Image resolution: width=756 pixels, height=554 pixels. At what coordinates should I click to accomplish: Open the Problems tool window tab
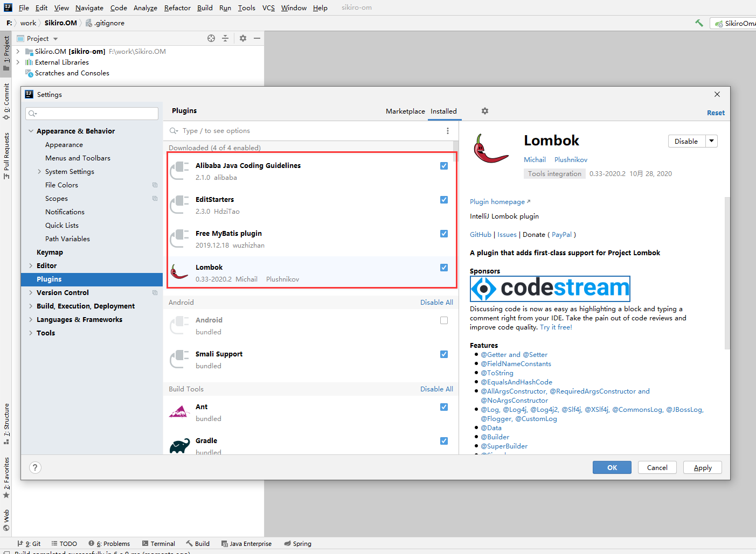(109, 543)
